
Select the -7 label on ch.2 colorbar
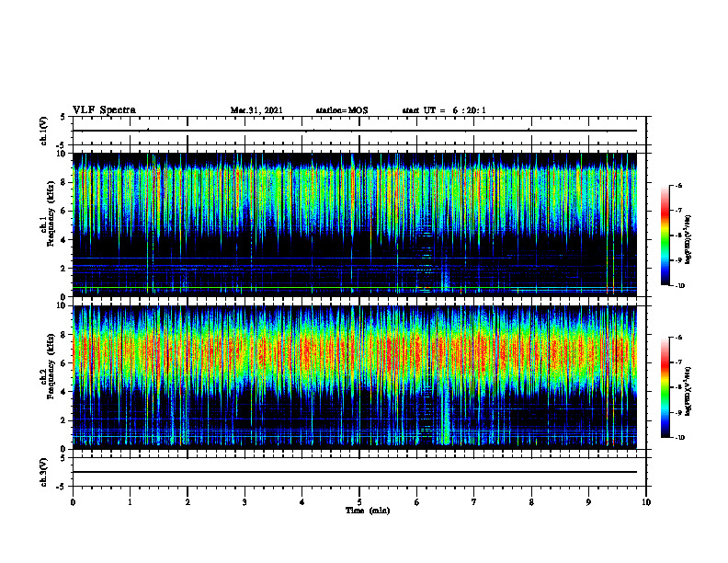click(678, 362)
